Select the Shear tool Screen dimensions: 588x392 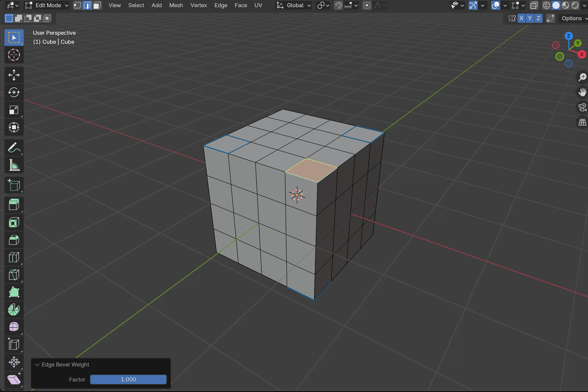[14, 379]
